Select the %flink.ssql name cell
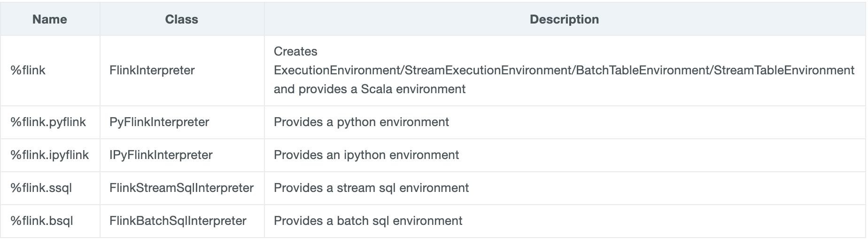The height and width of the screenshot is (239, 868). pos(41,188)
